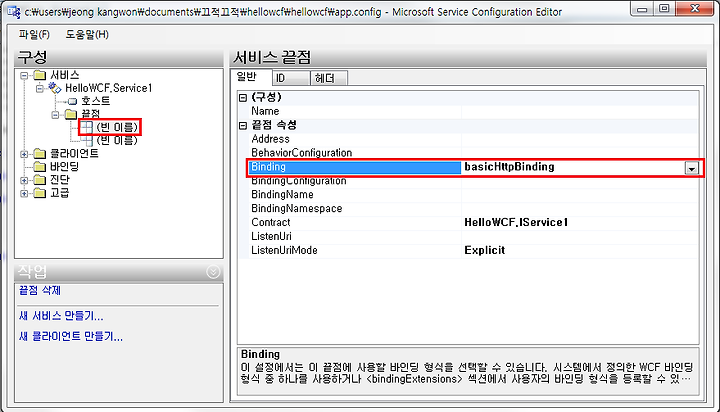Select the 클라이언트 tree item

pyautogui.click(x=74, y=153)
